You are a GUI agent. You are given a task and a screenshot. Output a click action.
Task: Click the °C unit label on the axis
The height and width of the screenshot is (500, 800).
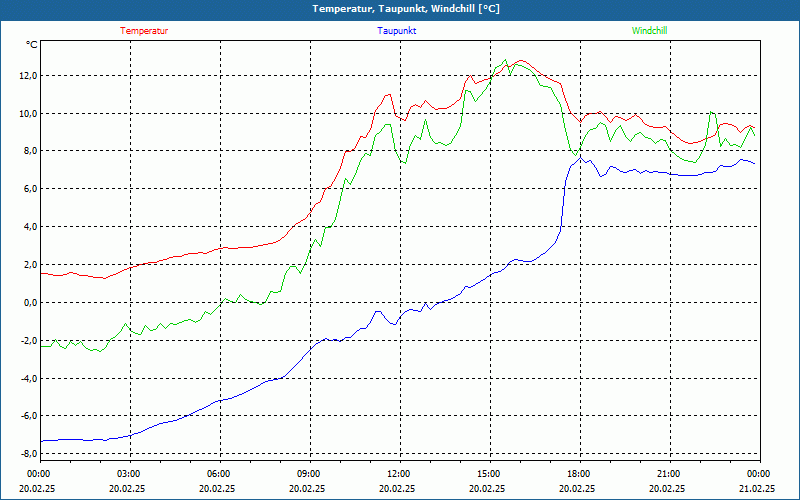[32, 45]
